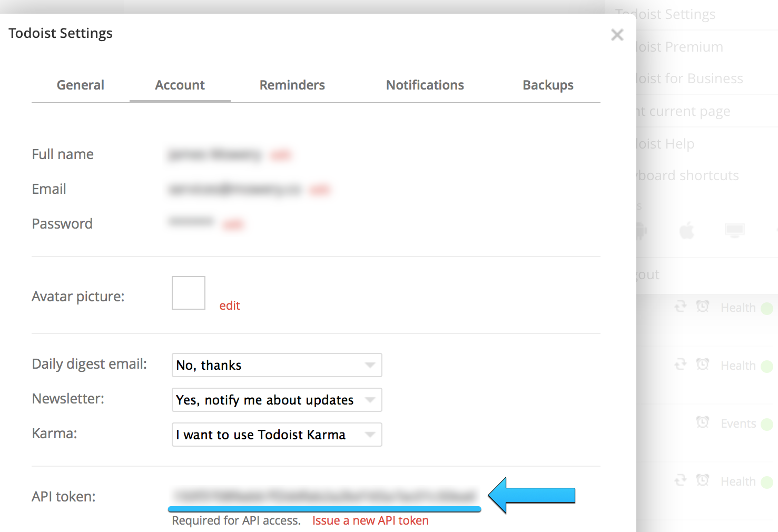778x532 pixels.
Task: Click the green dot beside Events
Action: [767, 424]
